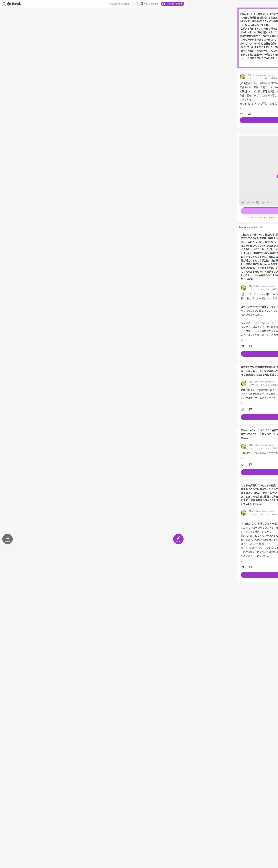The image size is (278, 868).
Task: Click the "3h" timestamp
Action: [242, 340]
